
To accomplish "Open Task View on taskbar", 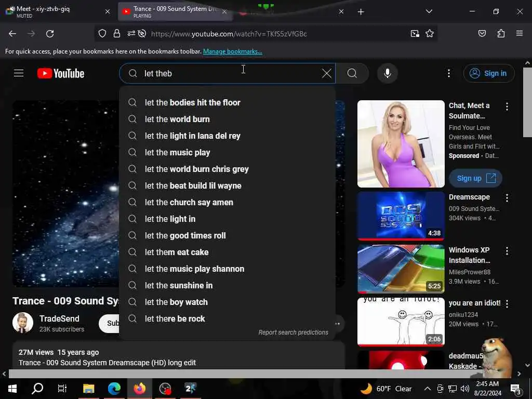I will 62,389.
